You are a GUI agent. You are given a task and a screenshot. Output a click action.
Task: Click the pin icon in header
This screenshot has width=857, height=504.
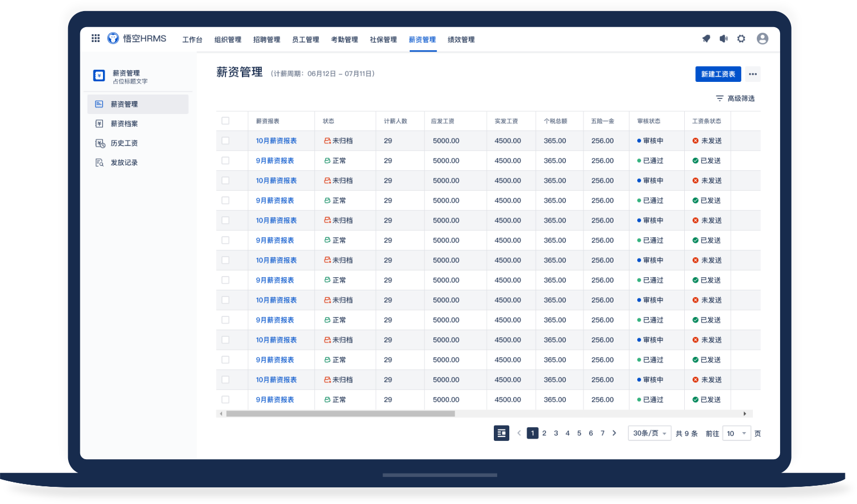(706, 39)
